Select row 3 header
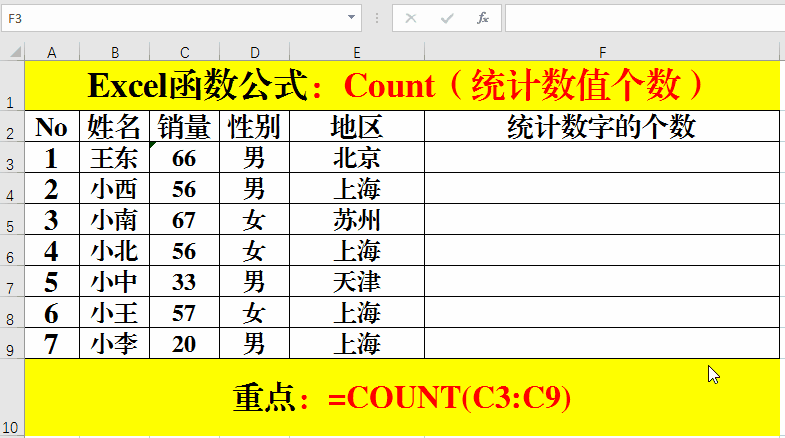 tap(12, 157)
